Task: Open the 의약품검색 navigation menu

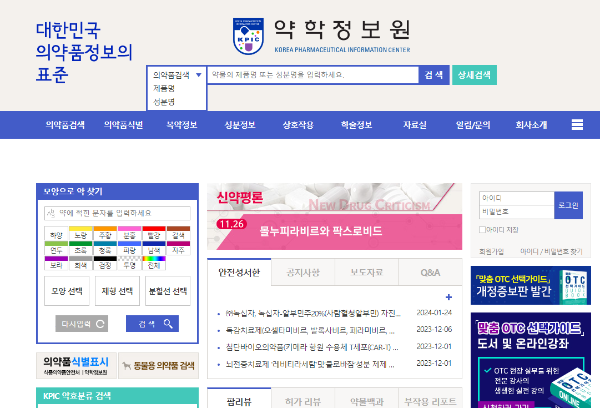Action: [x=65, y=125]
